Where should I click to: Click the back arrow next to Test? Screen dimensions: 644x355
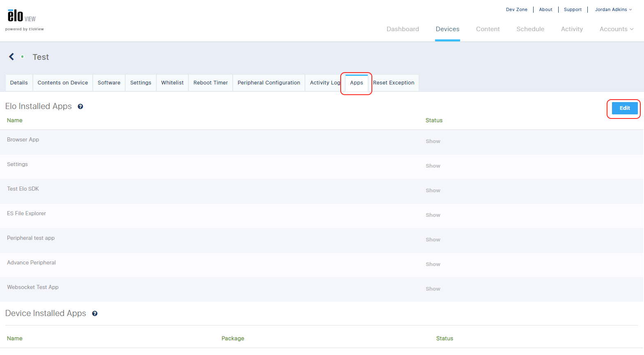(x=11, y=57)
